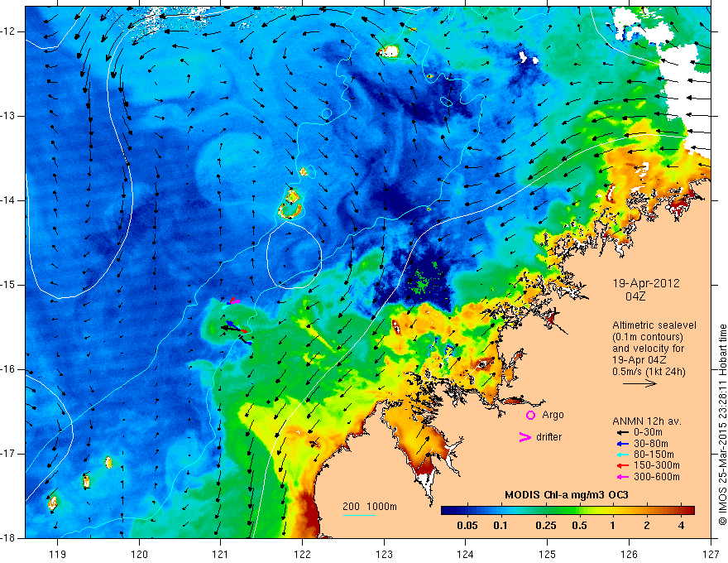Click the '80-150m' depth label

click(x=654, y=455)
